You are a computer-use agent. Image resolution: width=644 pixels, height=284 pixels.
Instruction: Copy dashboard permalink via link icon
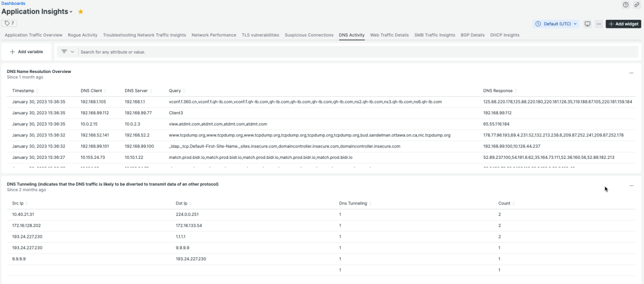(636, 5)
